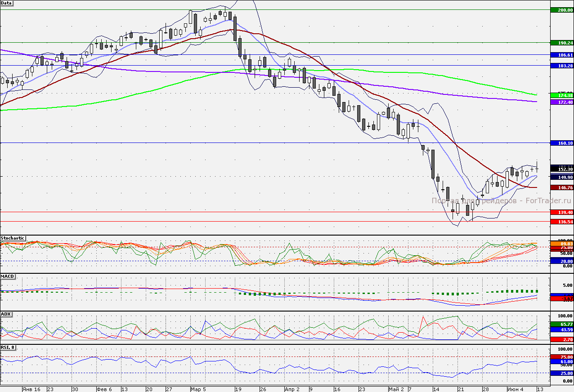This screenshot has height=392, width=574.
Task: Click the Data panel label
Action: [7, 3]
